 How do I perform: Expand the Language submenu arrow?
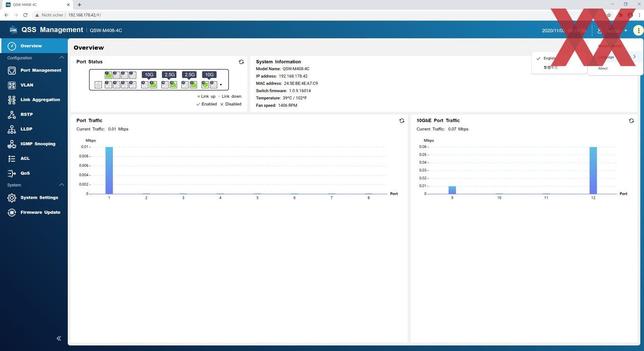(634, 57)
